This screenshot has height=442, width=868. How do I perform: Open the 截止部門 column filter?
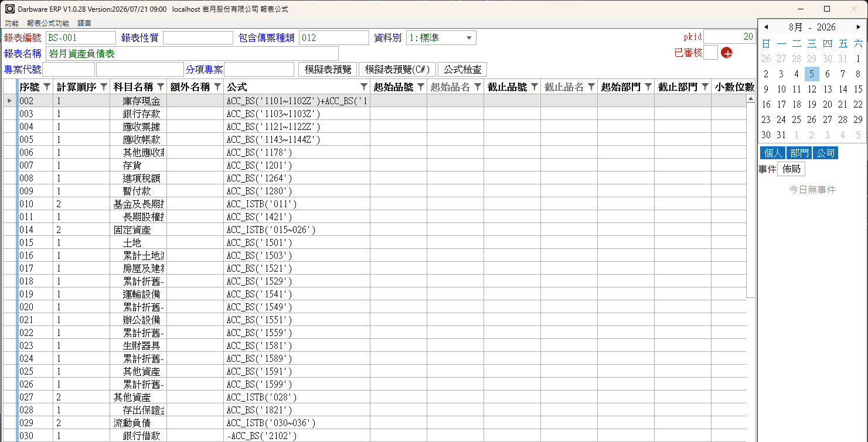(705, 87)
